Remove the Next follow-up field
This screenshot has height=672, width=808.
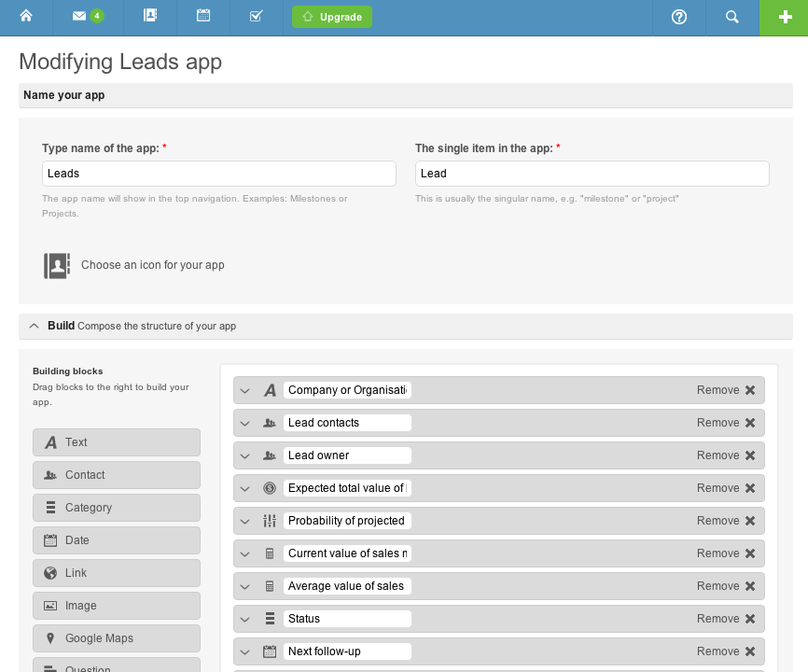tap(726, 651)
